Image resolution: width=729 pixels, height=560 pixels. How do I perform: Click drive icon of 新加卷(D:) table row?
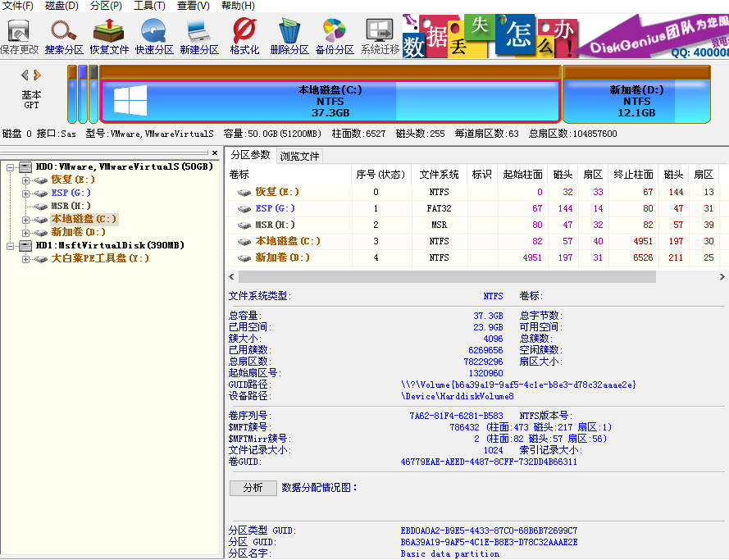click(244, 258)
